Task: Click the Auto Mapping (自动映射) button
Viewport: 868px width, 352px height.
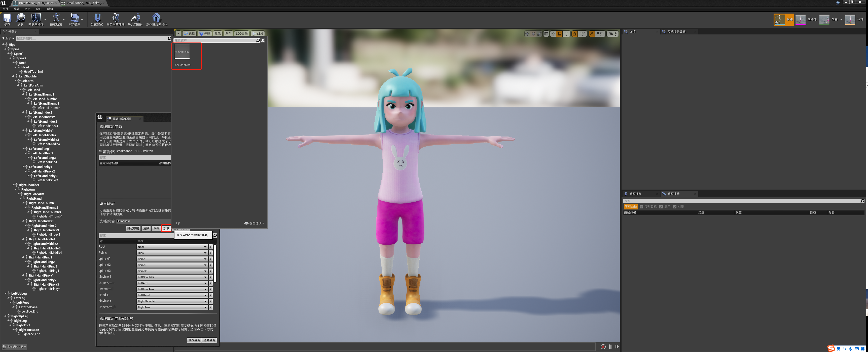Action: click(x=133, y=228)
